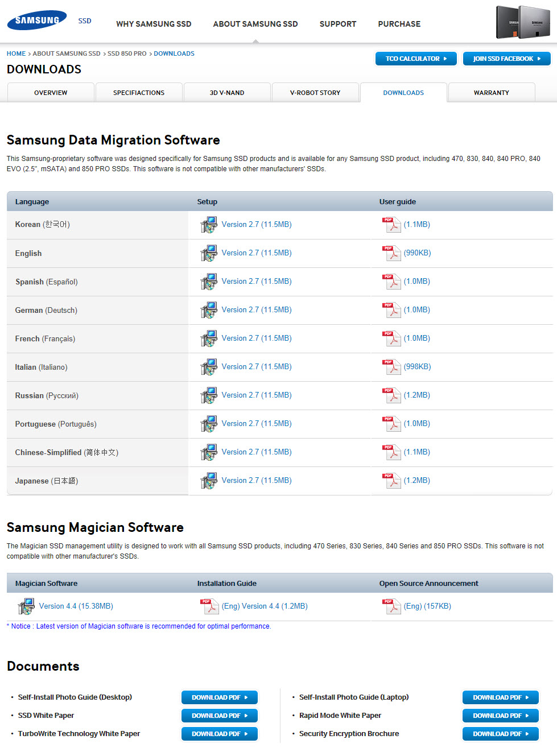557x756 pixels.
Task: Click the Installation Guide PDF icon
Action: [x=209, y=606]
